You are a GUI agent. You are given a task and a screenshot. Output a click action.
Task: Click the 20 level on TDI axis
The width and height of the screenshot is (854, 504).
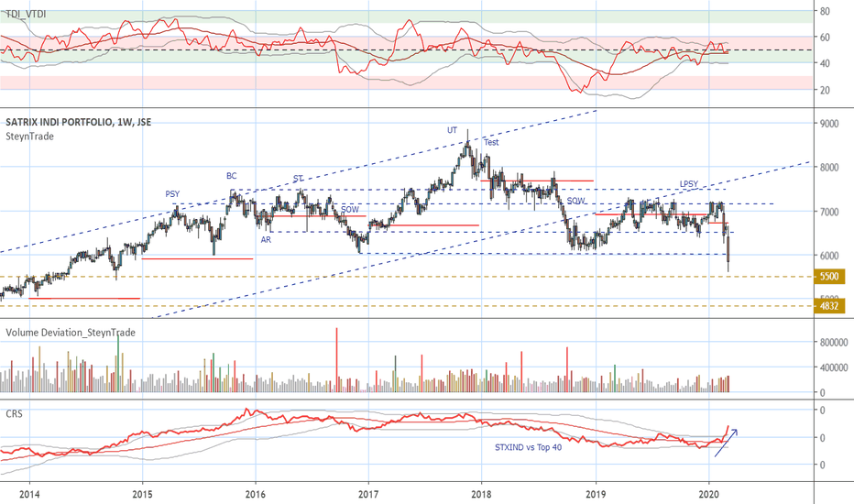click(825, 90)
